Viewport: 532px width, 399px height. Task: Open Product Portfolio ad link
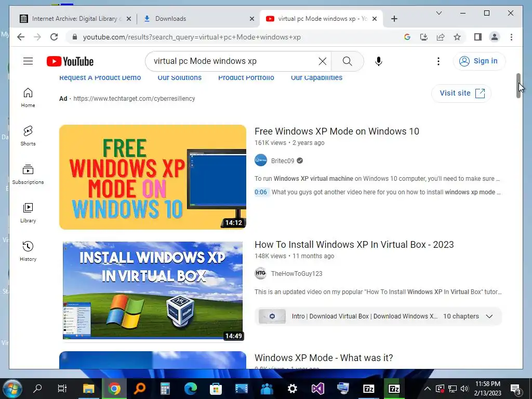click(x=246, y=78)
